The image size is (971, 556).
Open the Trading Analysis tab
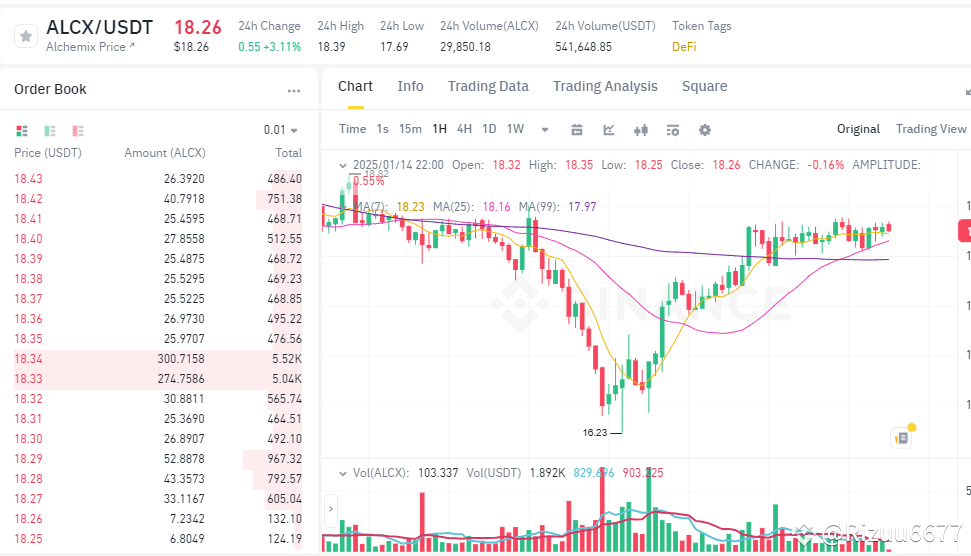[605, 86]
